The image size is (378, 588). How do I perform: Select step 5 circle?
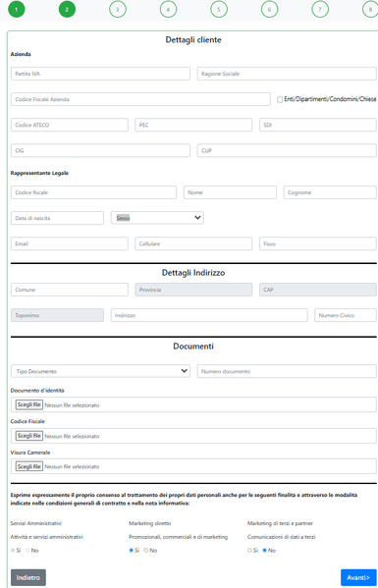(x=219, y=10)
